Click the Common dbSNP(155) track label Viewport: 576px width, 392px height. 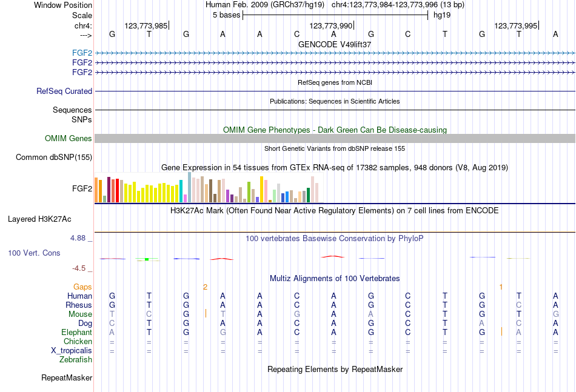[53, 157]
